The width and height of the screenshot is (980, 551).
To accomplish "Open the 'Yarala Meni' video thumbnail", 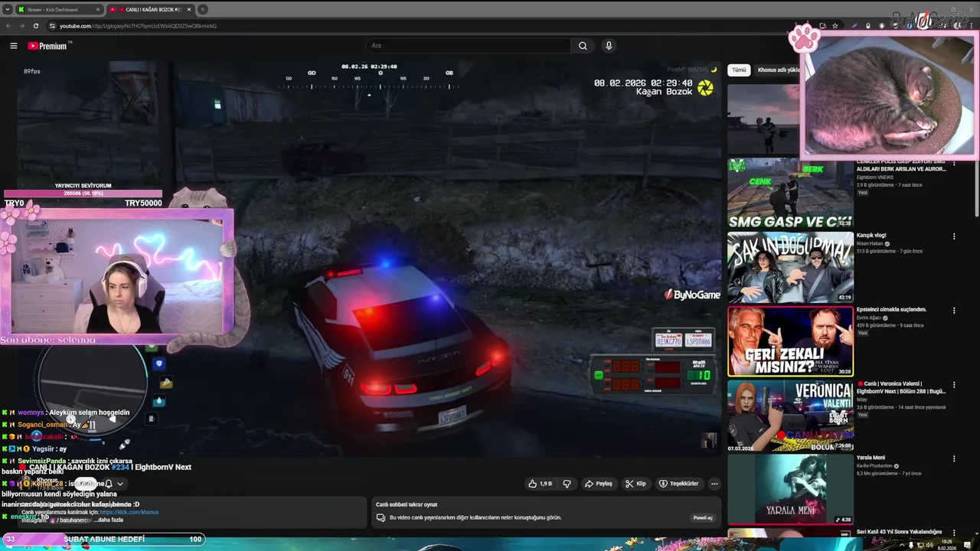I will click(x=790, y=489).
